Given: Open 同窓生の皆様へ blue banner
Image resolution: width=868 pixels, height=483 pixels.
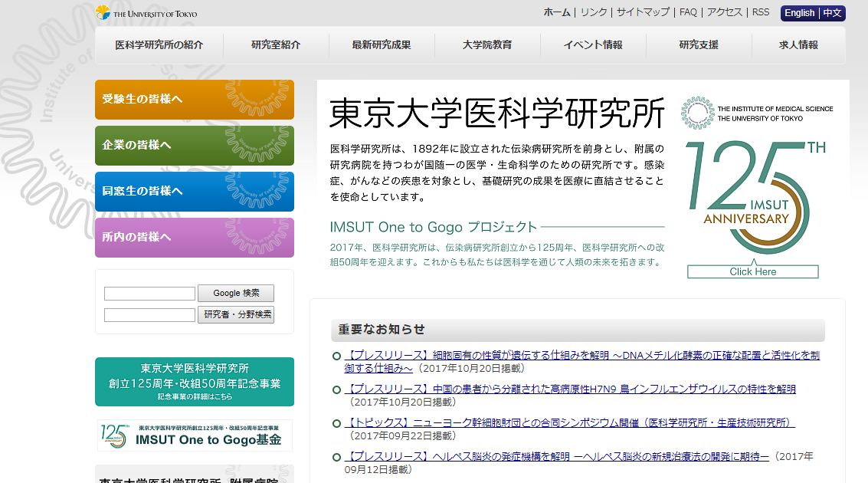Looking at the screenshot, I should point(195,192).
